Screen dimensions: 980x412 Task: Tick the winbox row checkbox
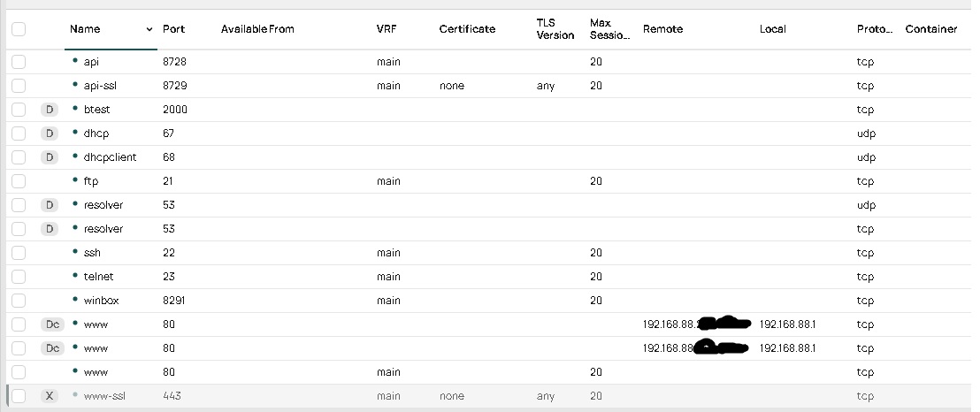19,301
